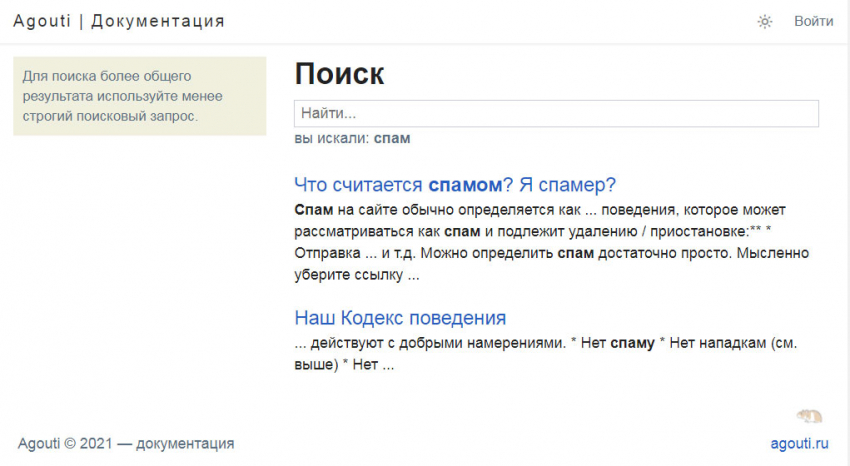The height and width of the screenshot is (466, 850).
Task: Visit the agouti.ru footer link
Action: click(x=800, y=443)
